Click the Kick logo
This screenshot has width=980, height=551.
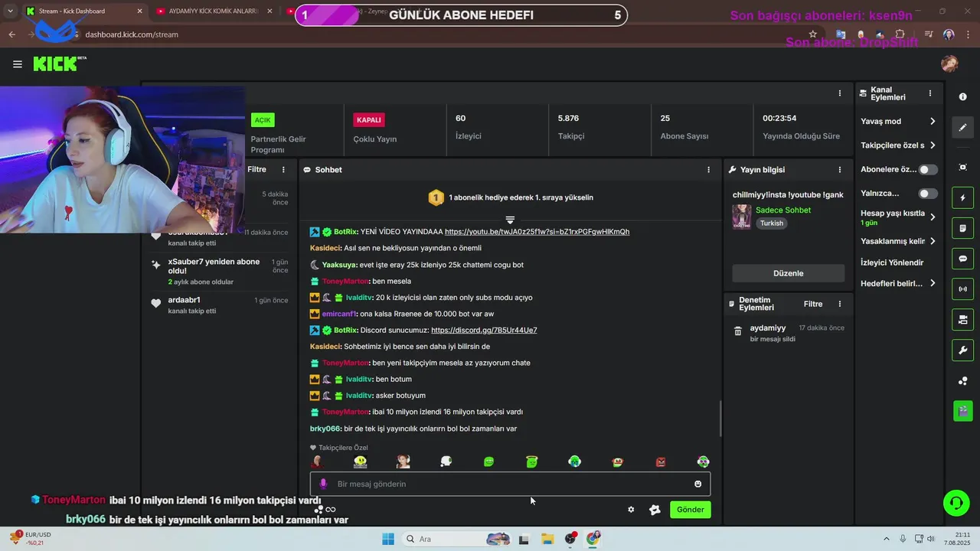click(58, 64)
